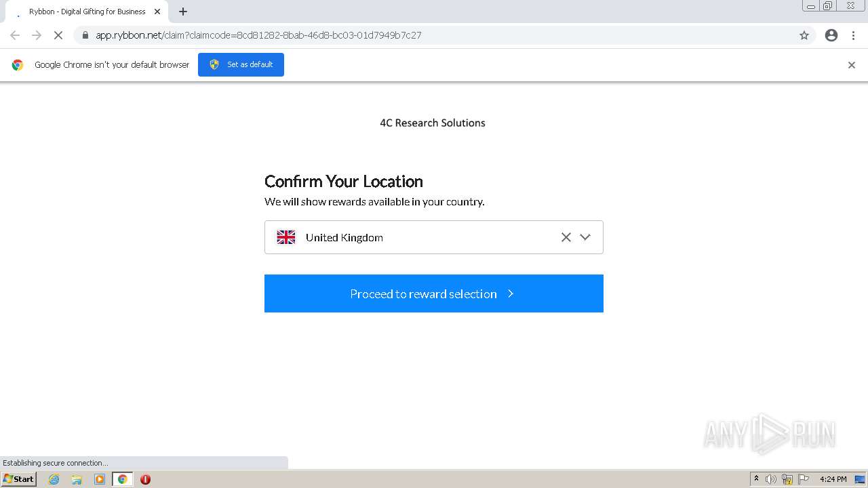This screenshot has height=488, width=868.
Task: Click the network tray icon
Action: (x=787, y=479)
